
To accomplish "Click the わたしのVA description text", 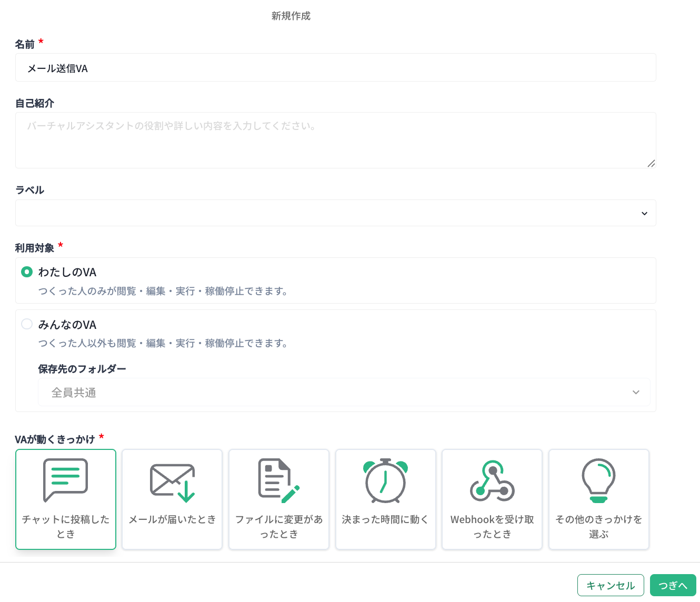I will (x=163, y=291).
